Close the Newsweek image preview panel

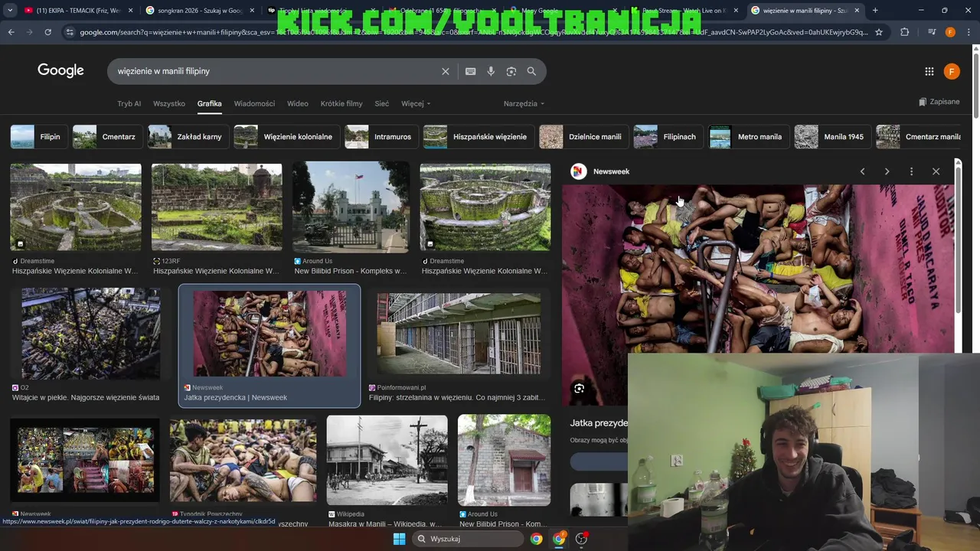936,171
